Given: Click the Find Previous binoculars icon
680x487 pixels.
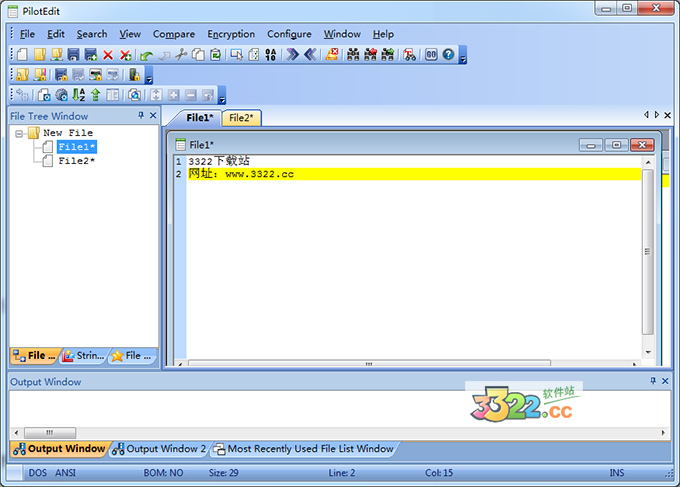Looking at the screenshot, I should tap(370, 55).
